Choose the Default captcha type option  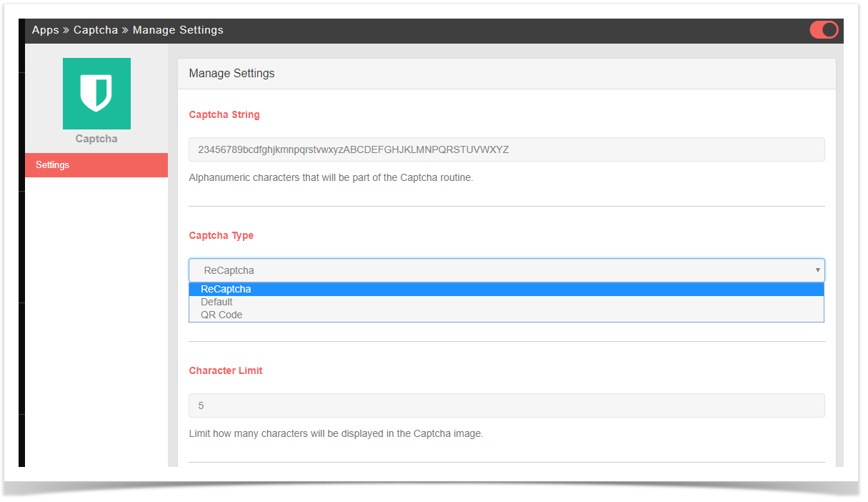point(507,302)
